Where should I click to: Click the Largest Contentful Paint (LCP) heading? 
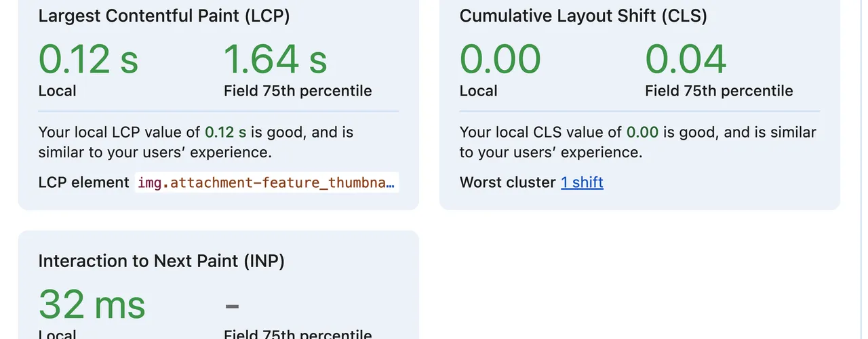tap(164, 16)
